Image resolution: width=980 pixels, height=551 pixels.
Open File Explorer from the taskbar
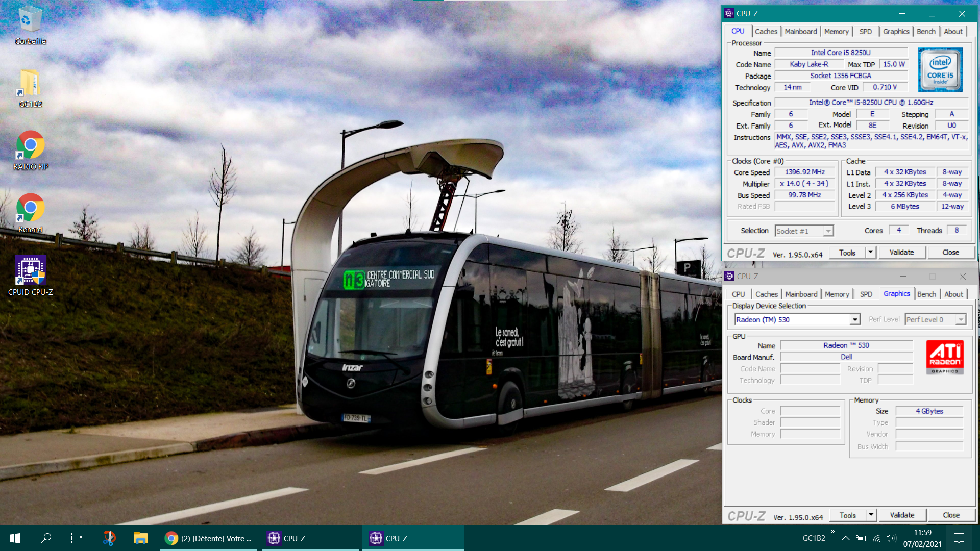pyautogui.click(x=140, y=538)
